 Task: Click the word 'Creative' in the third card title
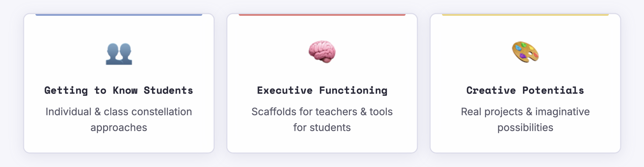pyautogui.click(x=491, y=90)
